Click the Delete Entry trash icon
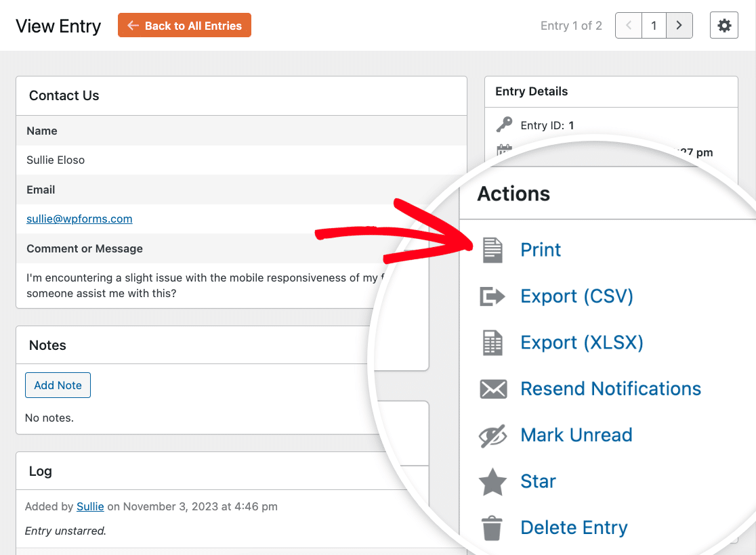Image resolution: width=756 pixels, height=555 pixels. [492, 528]
